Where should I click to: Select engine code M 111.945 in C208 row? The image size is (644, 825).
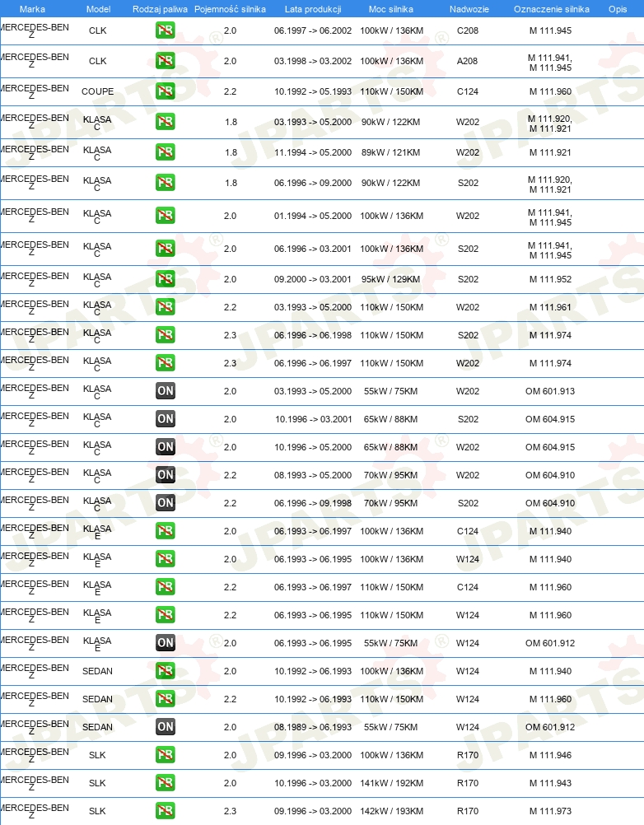550,30
